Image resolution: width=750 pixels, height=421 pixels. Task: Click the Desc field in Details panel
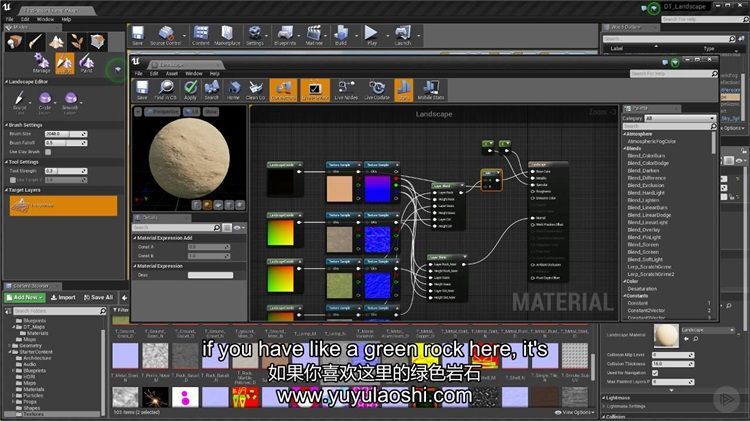click(x=210, y=275)
